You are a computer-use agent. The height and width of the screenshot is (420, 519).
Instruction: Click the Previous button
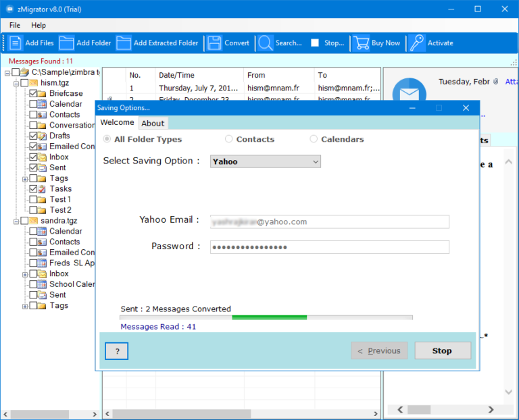tap(379, 350)
